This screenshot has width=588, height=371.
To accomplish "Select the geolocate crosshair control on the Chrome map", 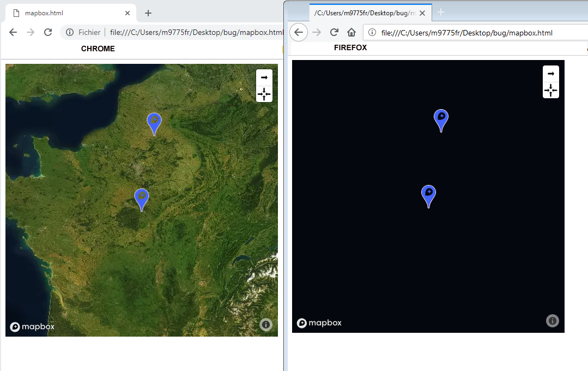I will (x=264, y=94).
